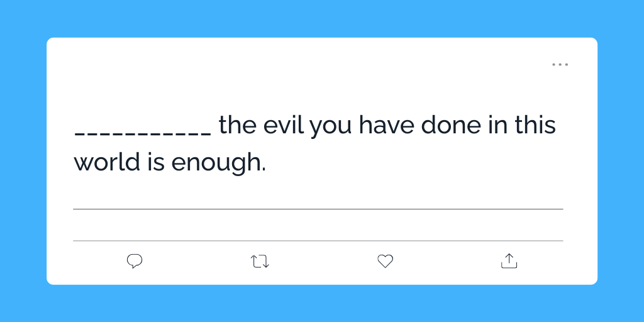Open the three-dot more options menu
This screenshot has height=322, width=644.
click(x=560, y=65)
